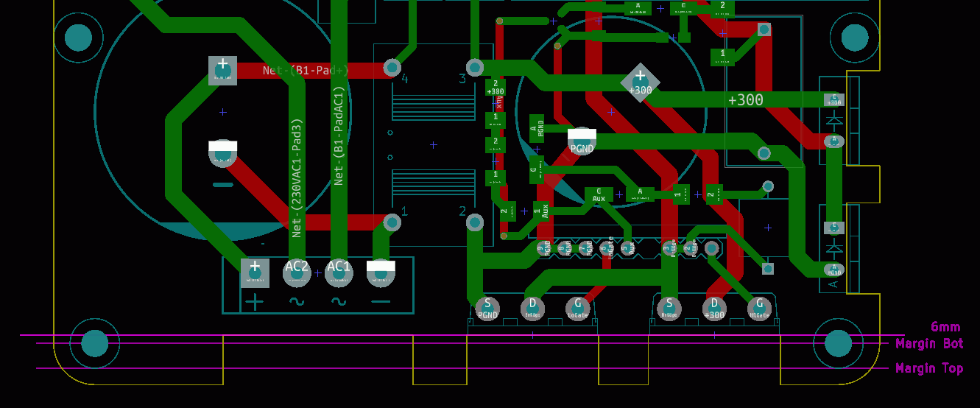Click the S PGND transistor pad
The height and width of the screenshot is (408, 980).
487,308
